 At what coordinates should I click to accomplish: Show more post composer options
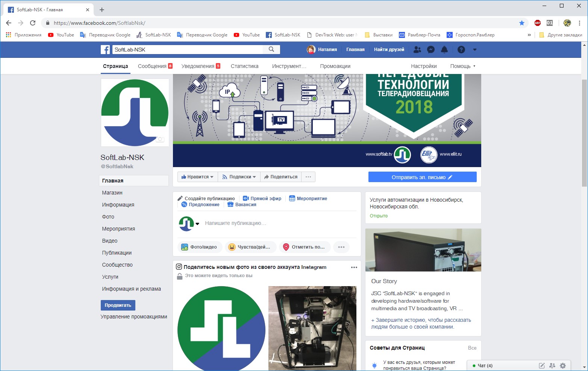point(341,247)
